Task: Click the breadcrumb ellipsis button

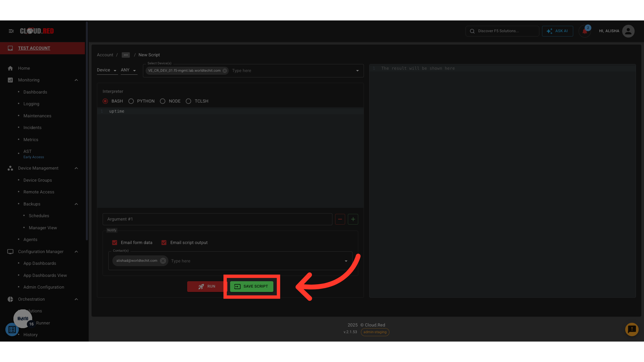Action: pyautogui.click(x=126, y=55)
